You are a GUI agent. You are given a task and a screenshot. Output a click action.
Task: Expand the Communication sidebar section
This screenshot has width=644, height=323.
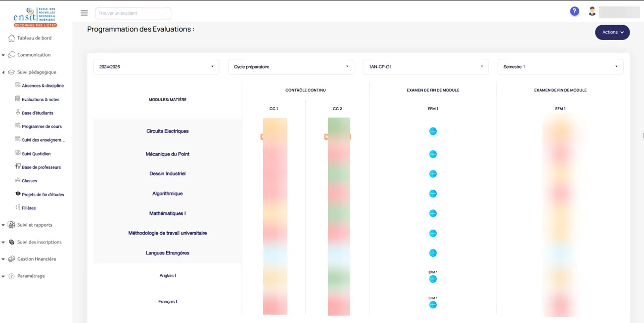(34, 55)
